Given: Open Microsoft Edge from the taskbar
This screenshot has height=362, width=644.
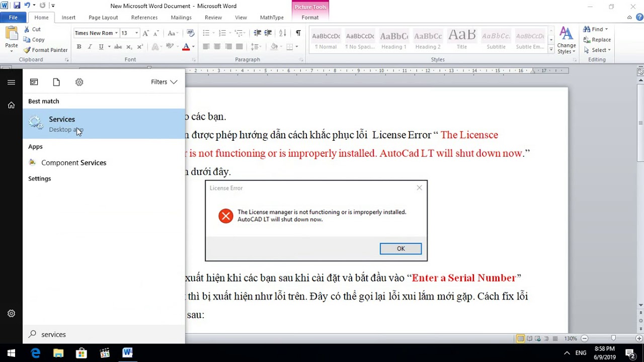Looking at the screenshot, I should click(x=35, y=353).
